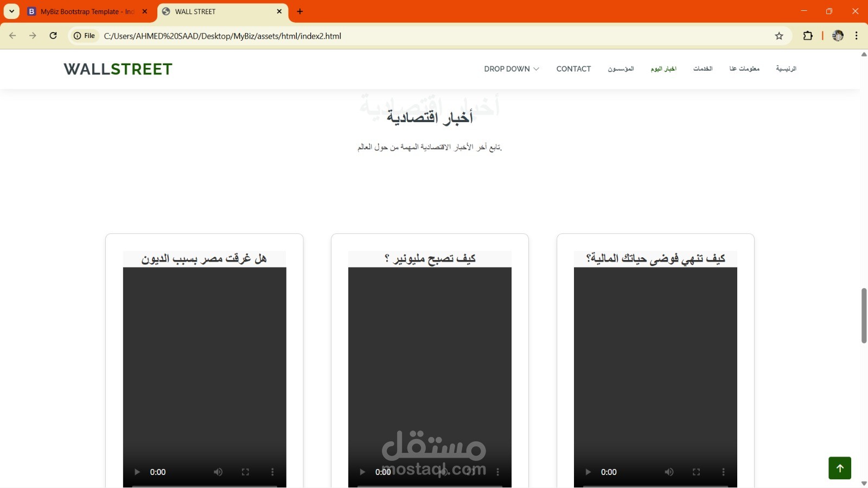This screenshot has width=868, height=488.
Task: Go to المؤسسون nav link
Action: (621, 69)
